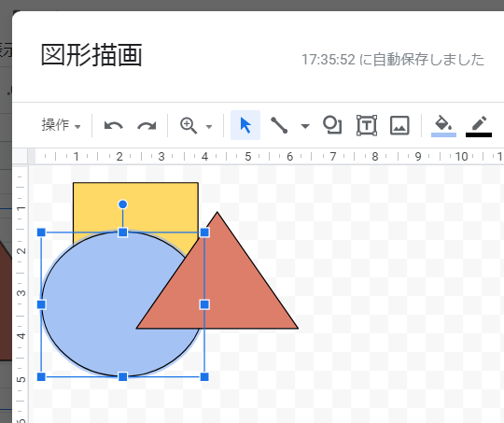Image resolution: width=504 pixels, height=423 pixels.
Task: Click the undo arrow icon
Action: (x=114, y=125)
